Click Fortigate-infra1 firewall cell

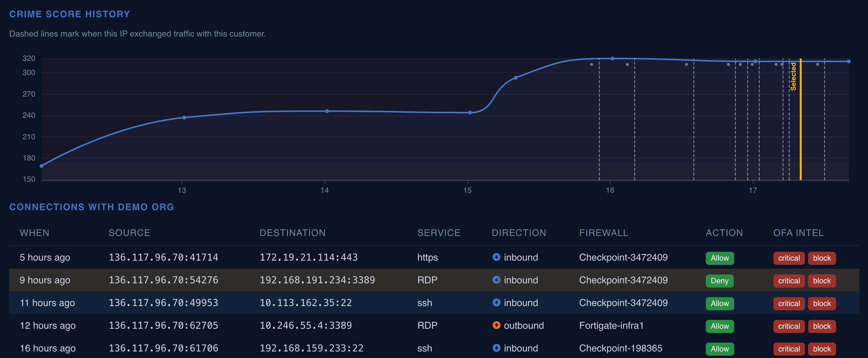tap(611, 325)
